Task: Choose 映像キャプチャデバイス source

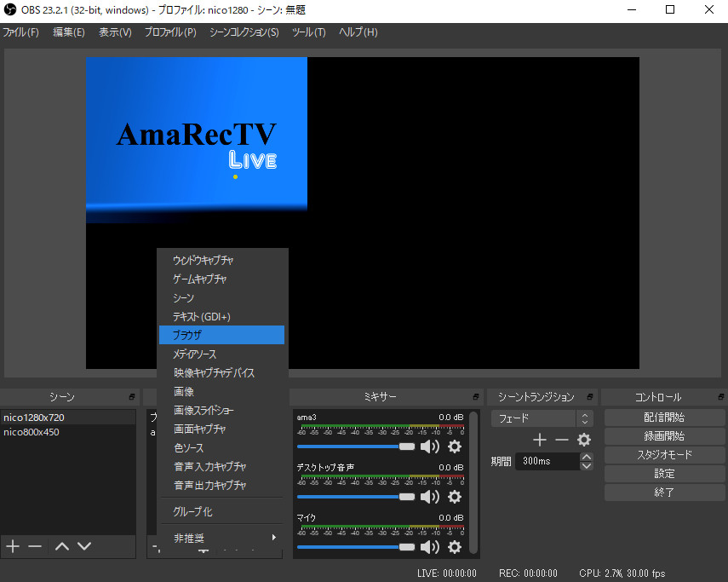Action: tap(222, 372)
